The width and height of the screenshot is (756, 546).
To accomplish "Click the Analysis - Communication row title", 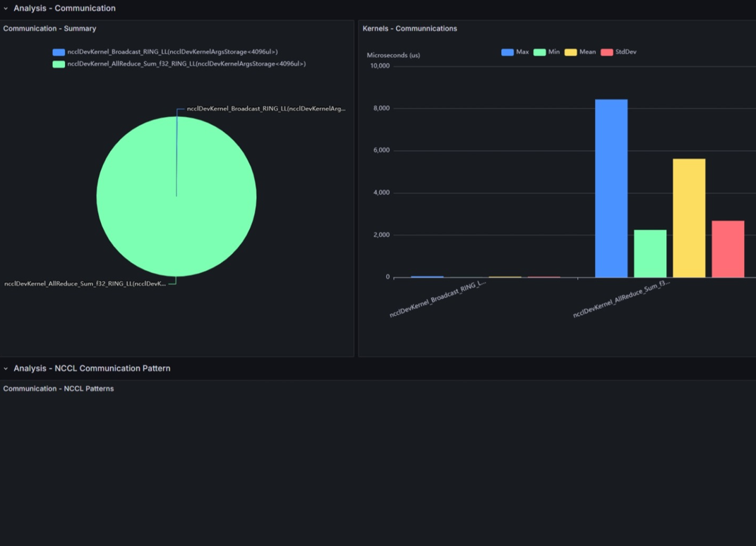I will 64,8.
